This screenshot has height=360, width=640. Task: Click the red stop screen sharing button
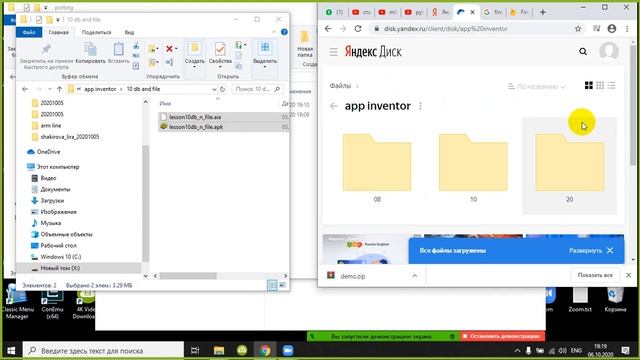click(x=503, y=336)
